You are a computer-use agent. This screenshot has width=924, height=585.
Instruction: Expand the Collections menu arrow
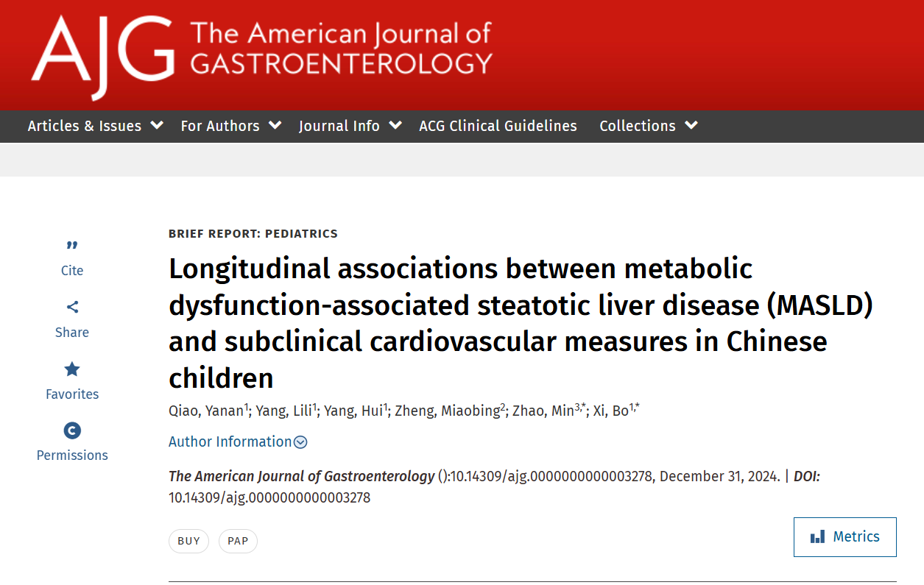coord(691,125)
